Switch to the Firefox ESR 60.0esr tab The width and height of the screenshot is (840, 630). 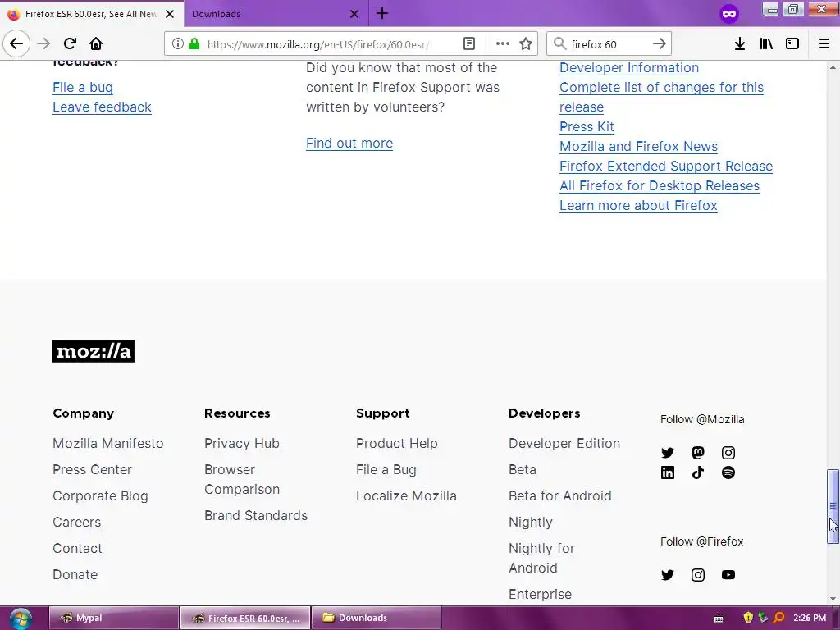click(91, 14)
